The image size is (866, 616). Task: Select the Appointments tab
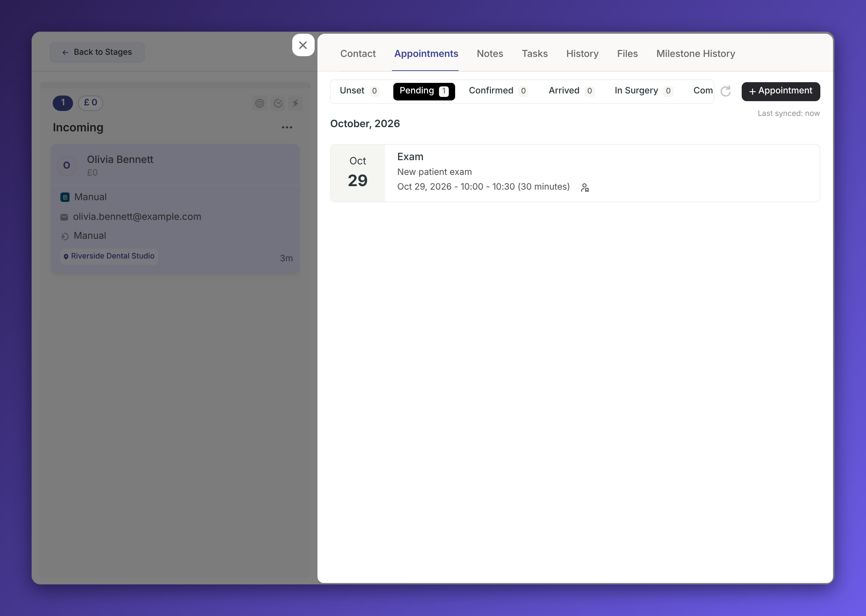click(x=426, y=54)
